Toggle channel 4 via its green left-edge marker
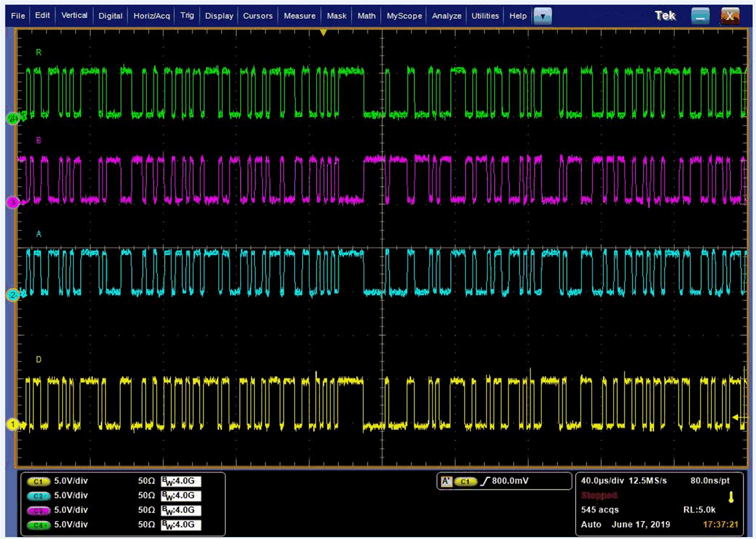 coord(13,119)
